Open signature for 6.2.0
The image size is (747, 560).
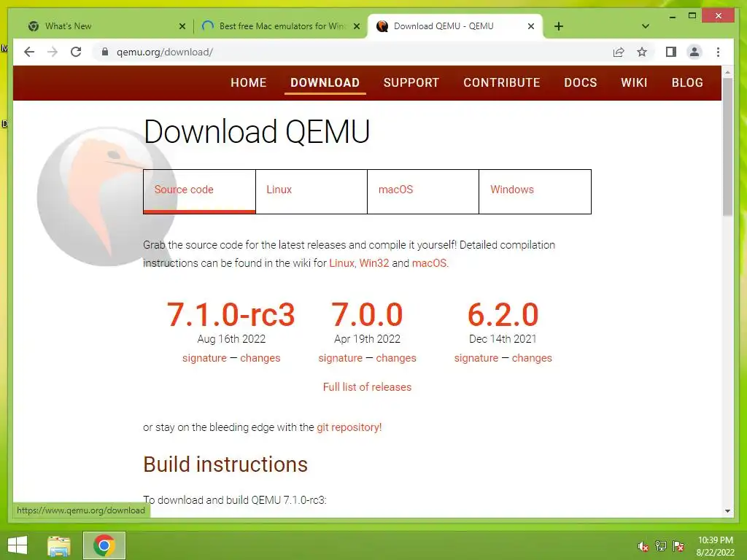pyautogui.click(x=476, y=358)
